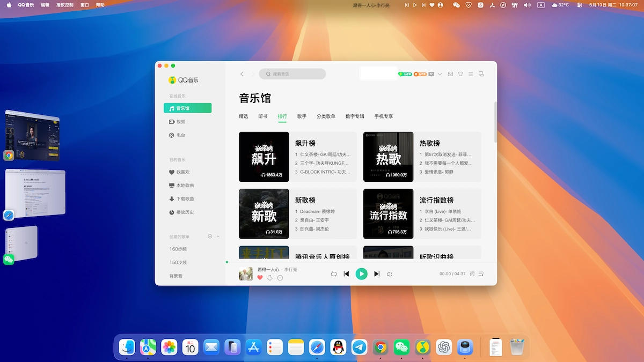Screen dimensions: 644x362
Task: Click the volume speaker icon
Action: (x=390, y=274)
